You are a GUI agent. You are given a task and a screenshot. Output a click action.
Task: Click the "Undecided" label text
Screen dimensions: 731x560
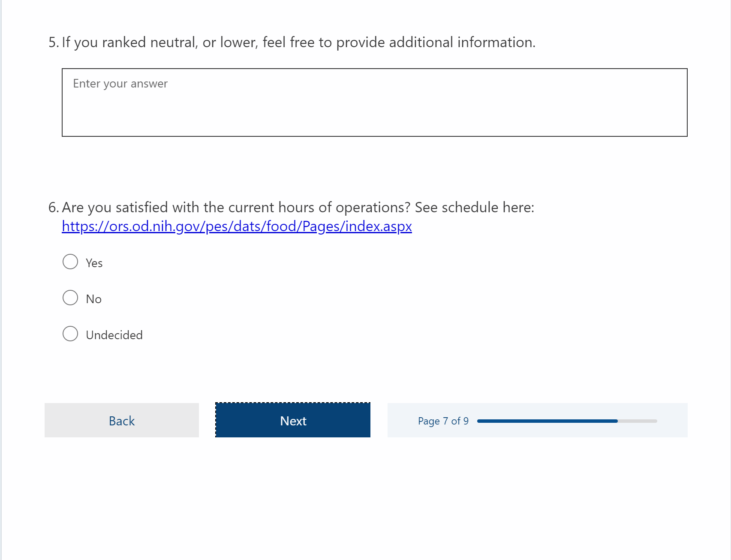click(114, 335)
